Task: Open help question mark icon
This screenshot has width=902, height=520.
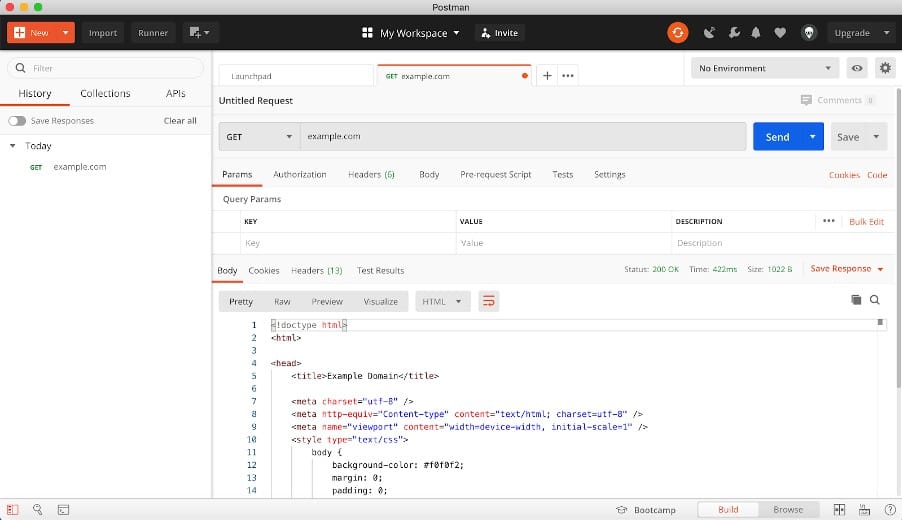Action: [x=890, y=510]
